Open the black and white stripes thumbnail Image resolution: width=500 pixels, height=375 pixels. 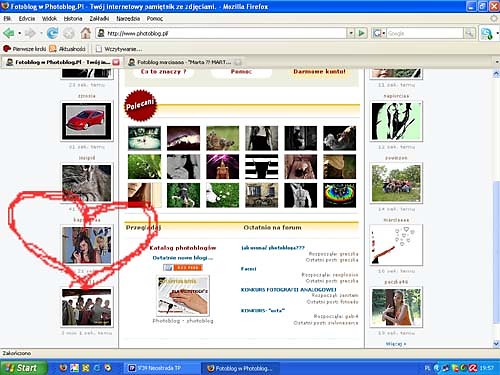pos(262,166)
